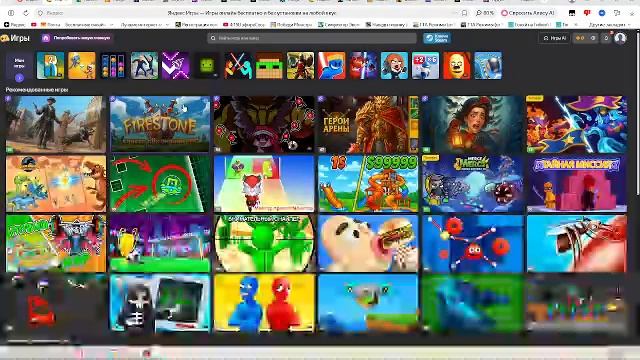Open the skeleton with monitor game tile
640x360 pixels.
coord(160,303)
